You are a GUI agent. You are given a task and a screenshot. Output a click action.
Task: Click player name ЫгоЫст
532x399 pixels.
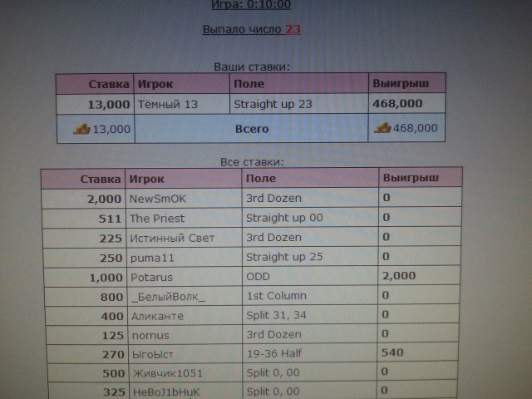click(x=153, y=355)
